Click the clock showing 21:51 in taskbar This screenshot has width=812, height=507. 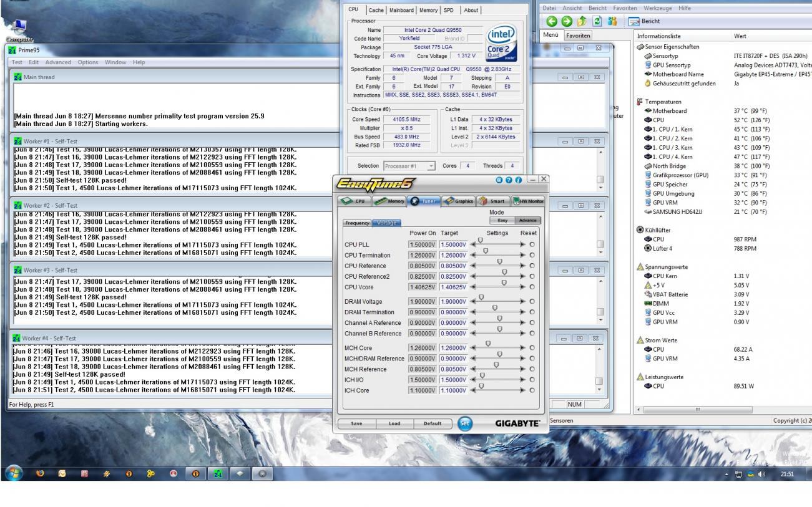[787, 474]
